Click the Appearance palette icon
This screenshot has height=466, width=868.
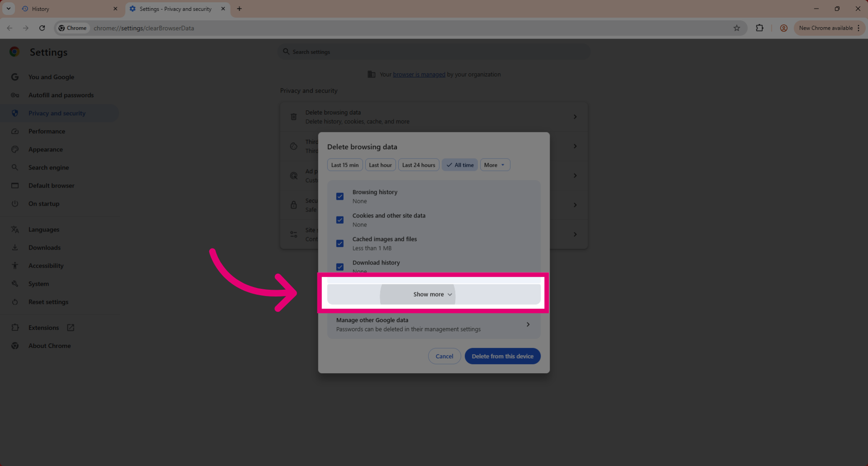(x=15, y=149)
